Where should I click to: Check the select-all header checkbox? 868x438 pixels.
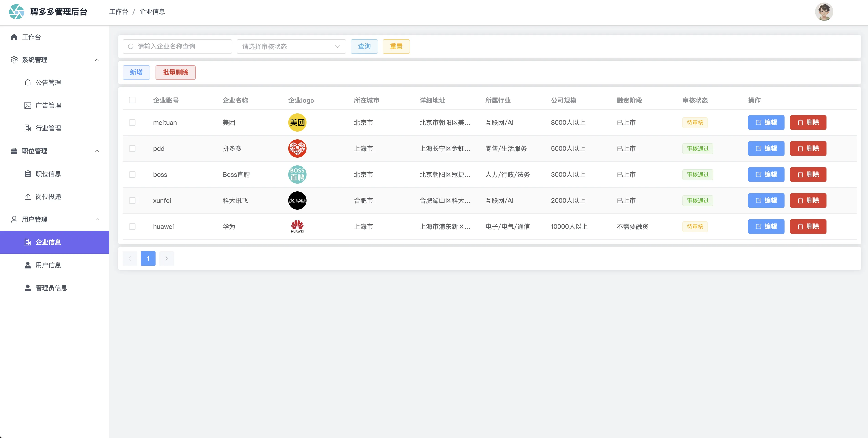coord(133,100)
